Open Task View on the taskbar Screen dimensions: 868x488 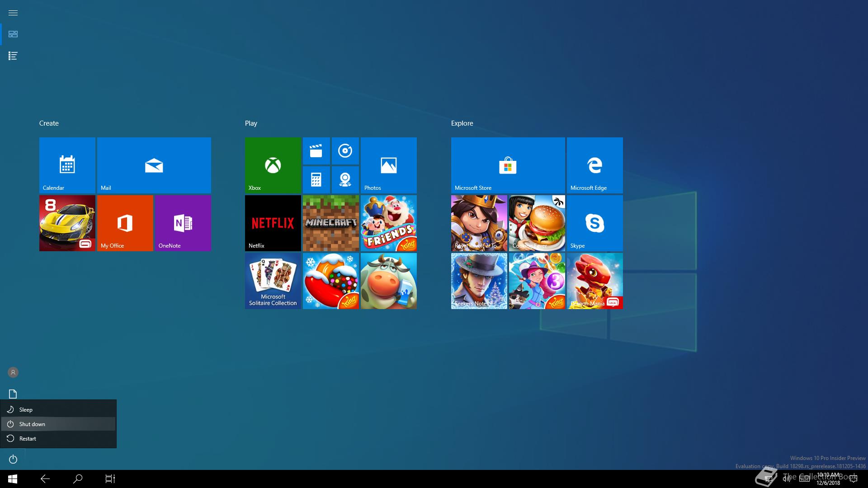110,479
